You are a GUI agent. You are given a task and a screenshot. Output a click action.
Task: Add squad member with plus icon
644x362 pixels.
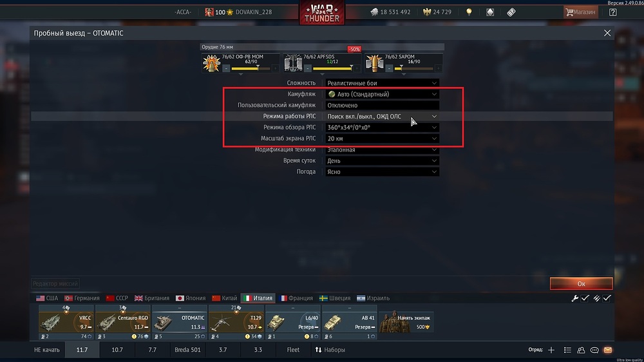click(x=551, y=350)
